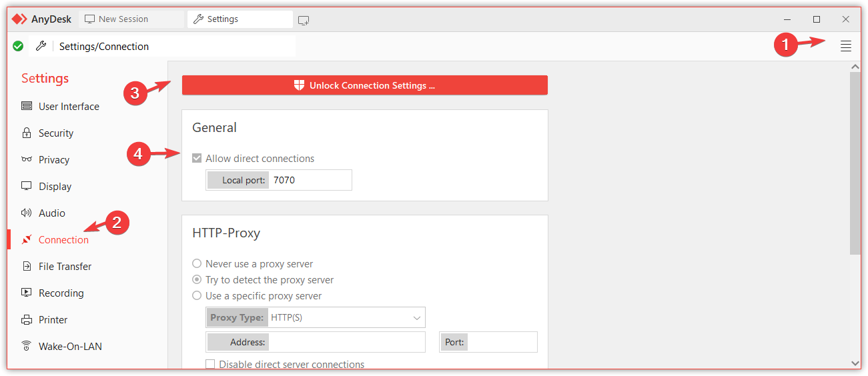The image size is (868, 376).
Task: Open Printer settings page
Action: coord(53,319)
